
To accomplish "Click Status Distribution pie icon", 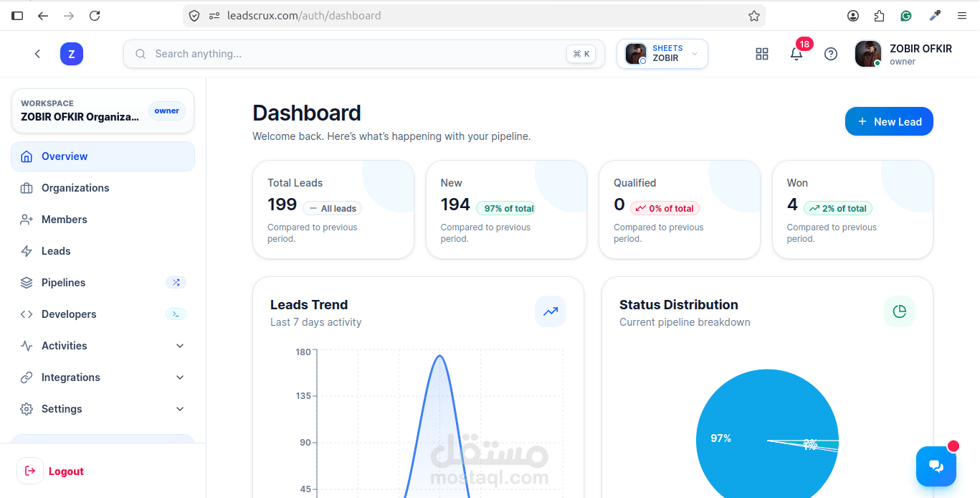I will coord(900,311).
